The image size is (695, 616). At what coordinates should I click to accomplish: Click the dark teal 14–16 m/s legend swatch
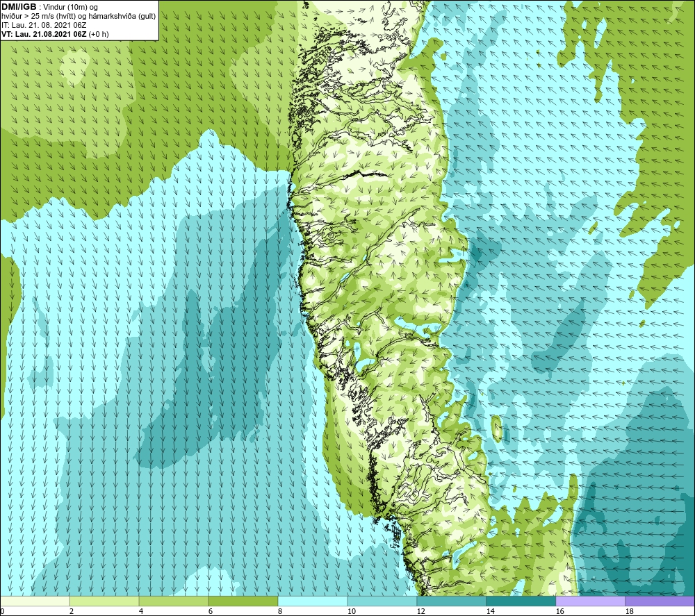click(521, 601)
